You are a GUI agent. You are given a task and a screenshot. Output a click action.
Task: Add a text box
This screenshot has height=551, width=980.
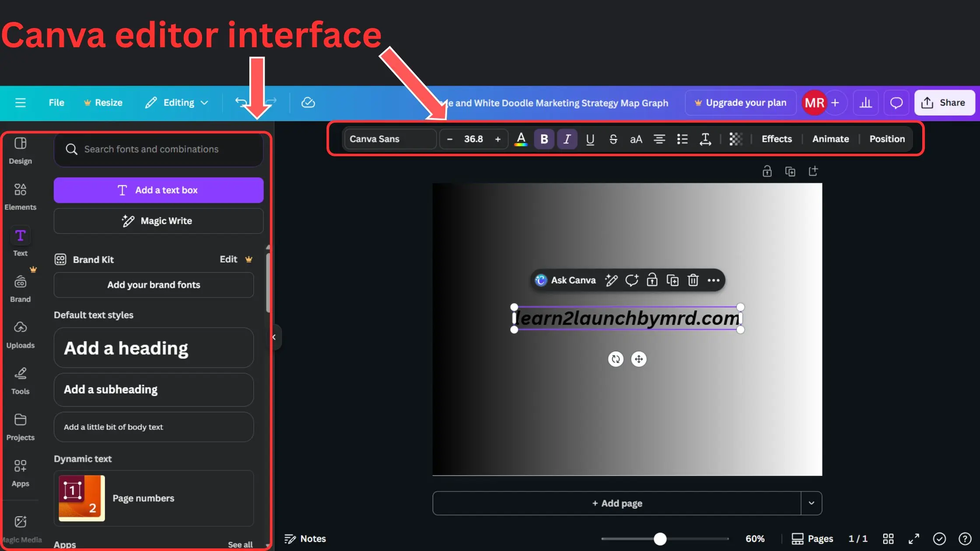158,190
